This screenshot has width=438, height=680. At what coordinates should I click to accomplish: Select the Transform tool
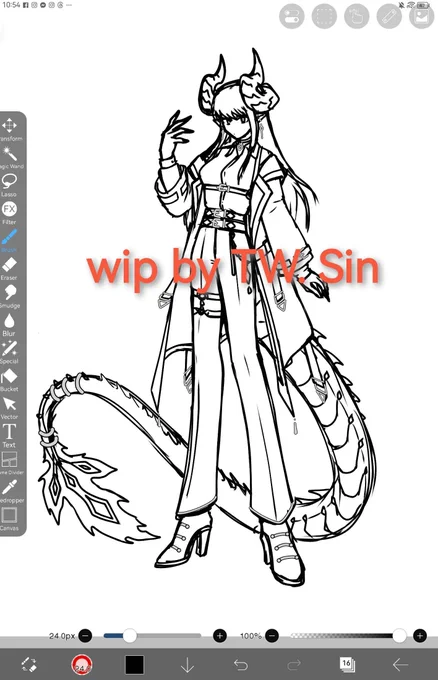coord(9,130)
